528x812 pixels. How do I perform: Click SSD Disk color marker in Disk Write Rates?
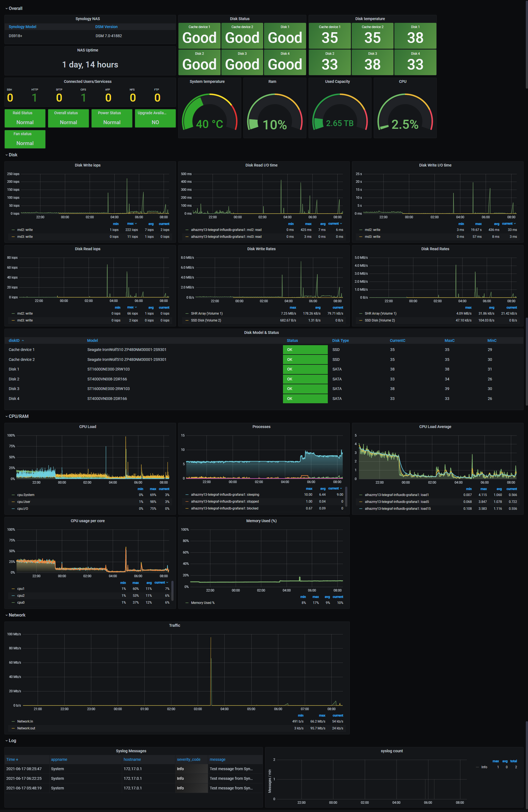tap(187, 320)
